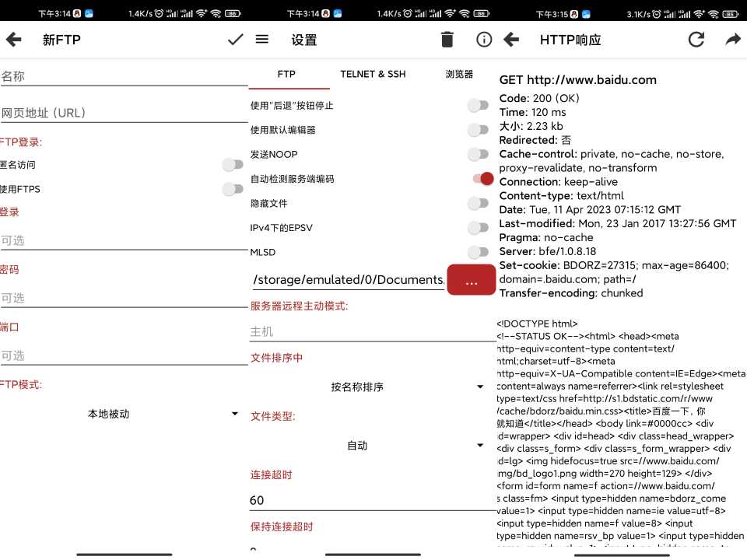Tap the back arrow on 新FTP screen
747x560 pixels.
click(x=13, y=40)
